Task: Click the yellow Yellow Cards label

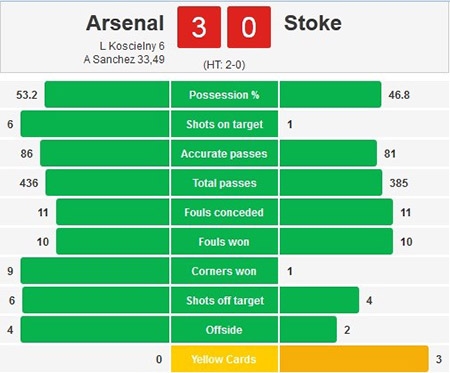Action: [224, 359]
